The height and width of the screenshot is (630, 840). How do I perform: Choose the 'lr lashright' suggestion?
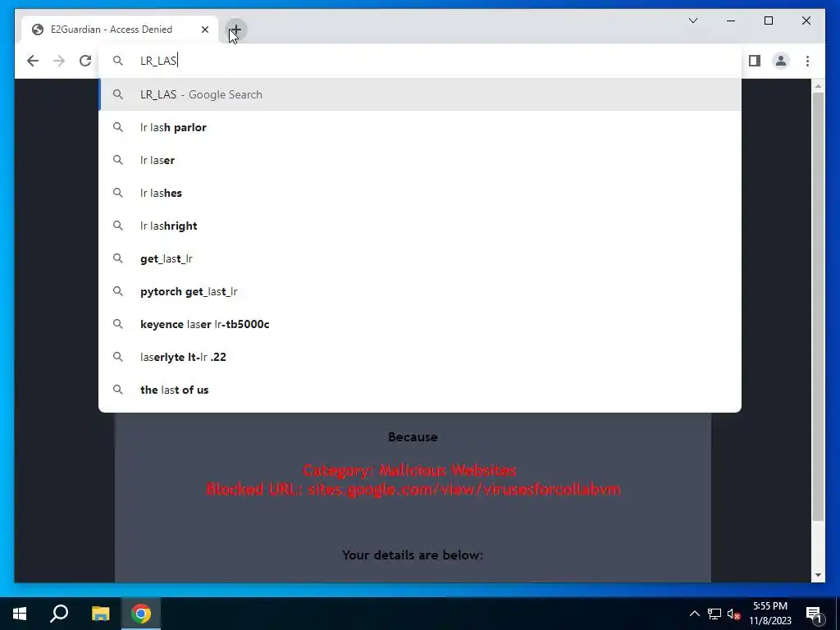[x=420, y=226]
